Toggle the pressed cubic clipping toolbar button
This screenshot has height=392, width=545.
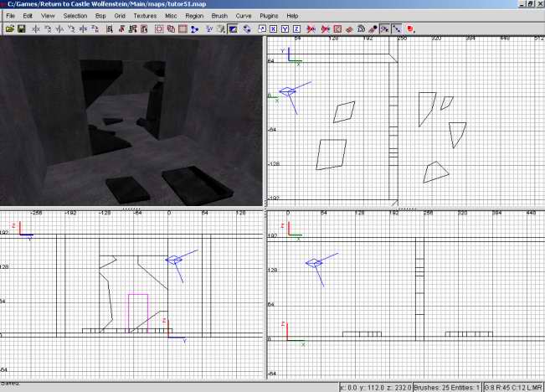pyautogui.click(x=234, y=28)
